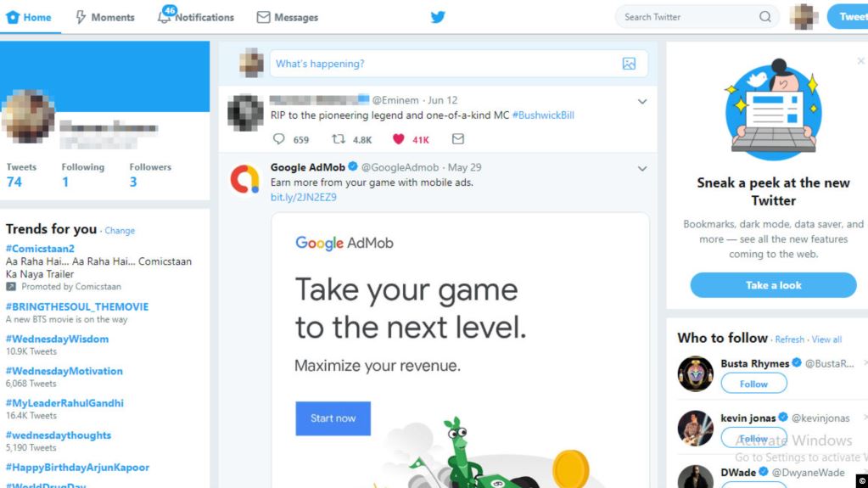Follow Busta Rhymes
Viewport: 868px width, 488px height.
click(x=753, y=384)
